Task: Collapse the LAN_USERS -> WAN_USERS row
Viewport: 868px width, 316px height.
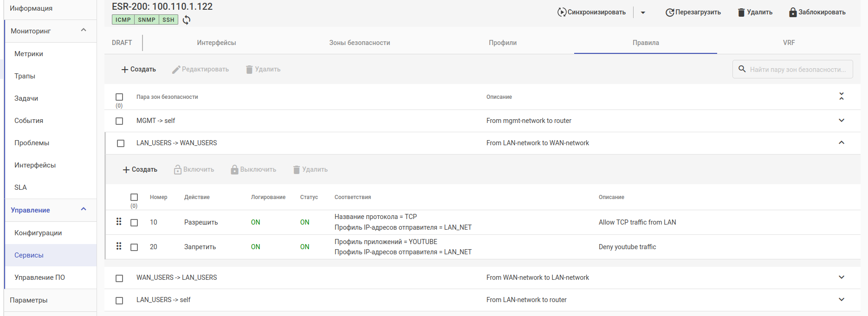Action: tap(842, 143)
